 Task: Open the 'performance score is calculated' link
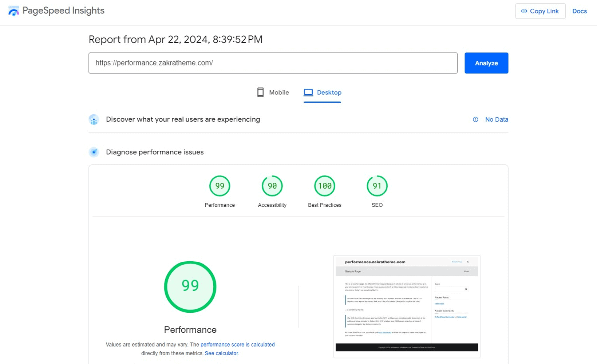[237, 344]
